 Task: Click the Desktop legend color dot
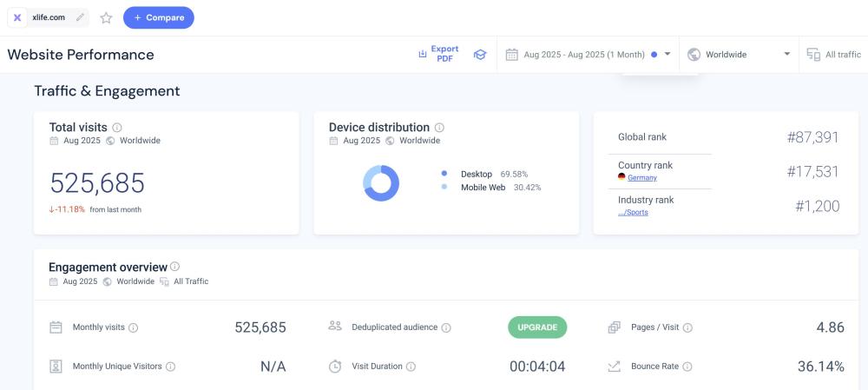(444, 174)
